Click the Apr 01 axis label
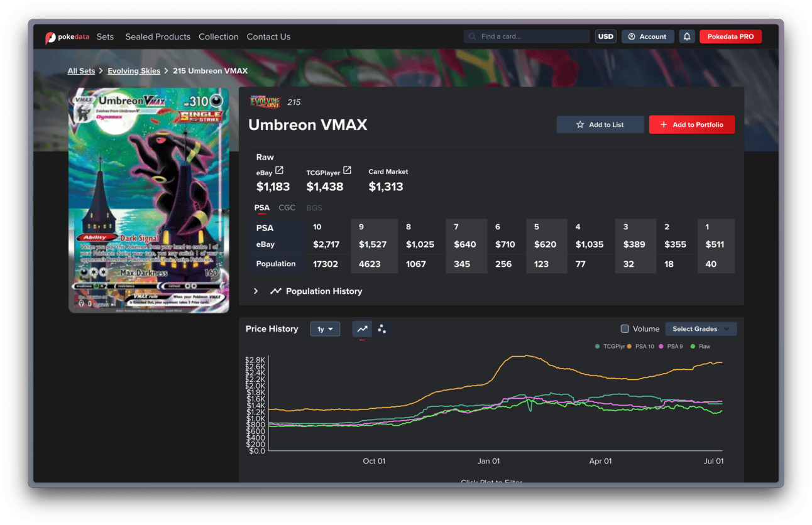The height and width of the screenshot is (525, 812). pyautogui.click(x=600, y=461)
